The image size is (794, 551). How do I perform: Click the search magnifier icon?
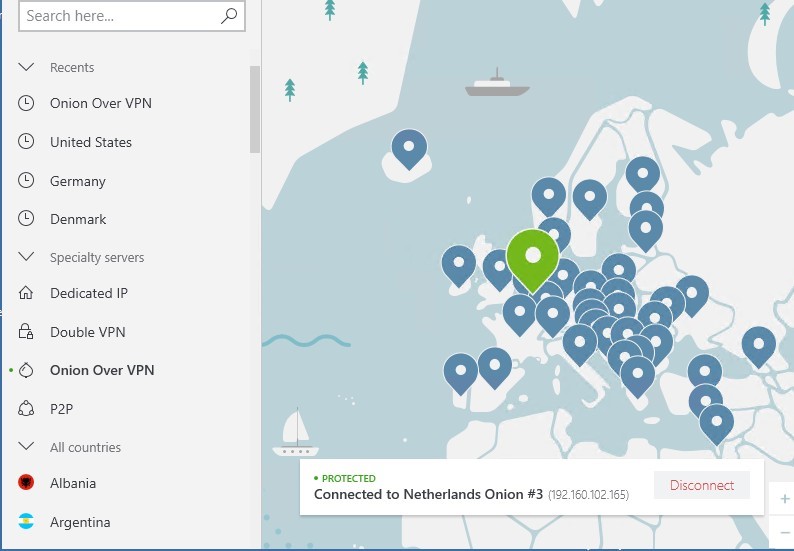tap(229, 16)
